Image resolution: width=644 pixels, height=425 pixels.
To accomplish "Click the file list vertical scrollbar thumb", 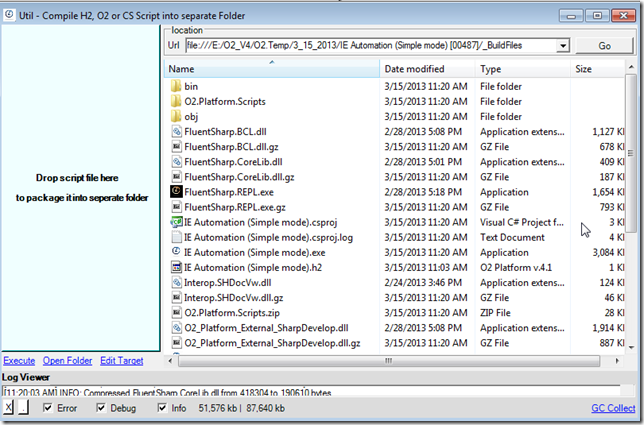I will (630, 153).
